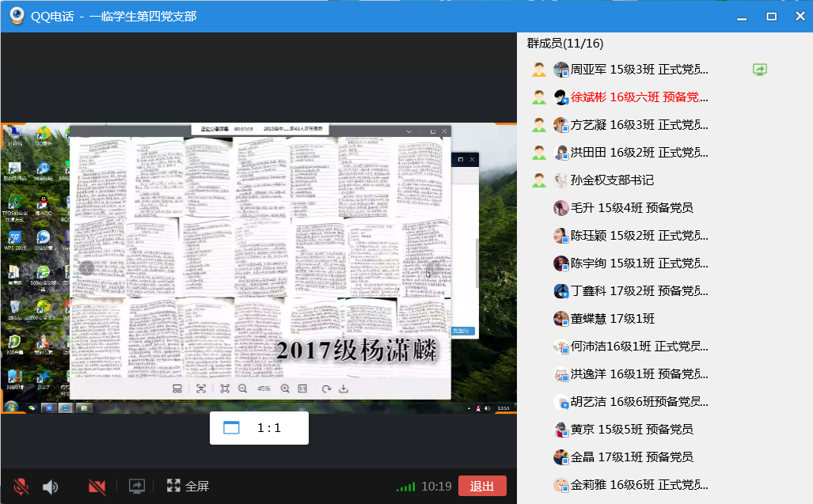Screen dimensions: 813x504
Task: Open thumbnail view in the image viewer toolbar
Action: coord(177,388)
